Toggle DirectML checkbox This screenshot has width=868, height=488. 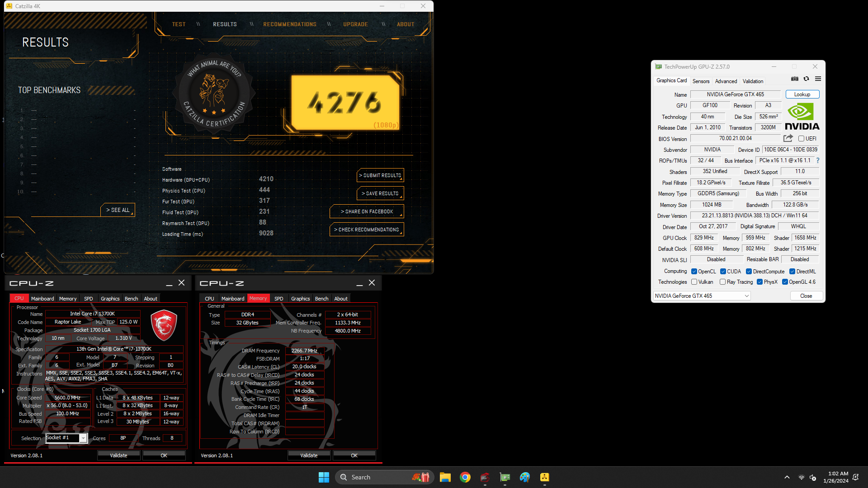pos(792,272)
